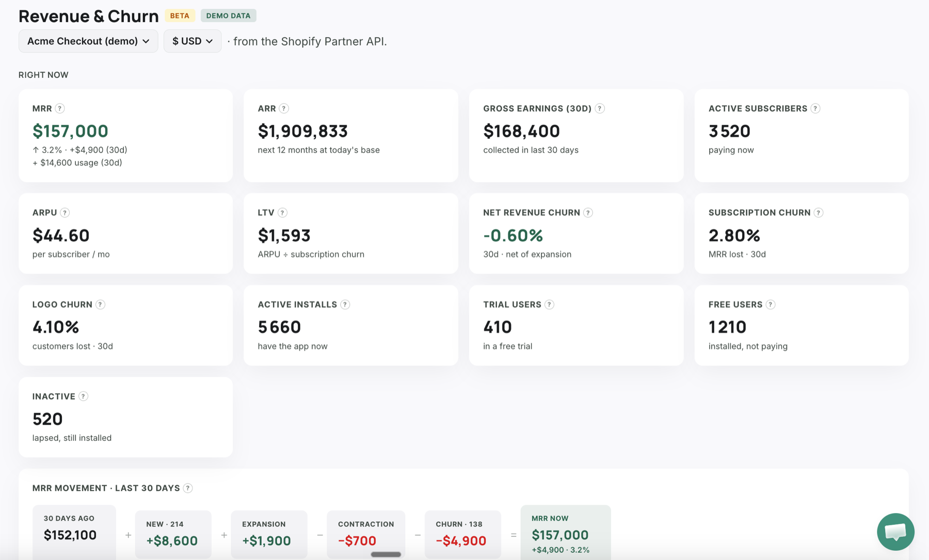The width and height of the screenshot is (929, 560).
Task: Click the Trial Users help icon
Action: [550, 305]
